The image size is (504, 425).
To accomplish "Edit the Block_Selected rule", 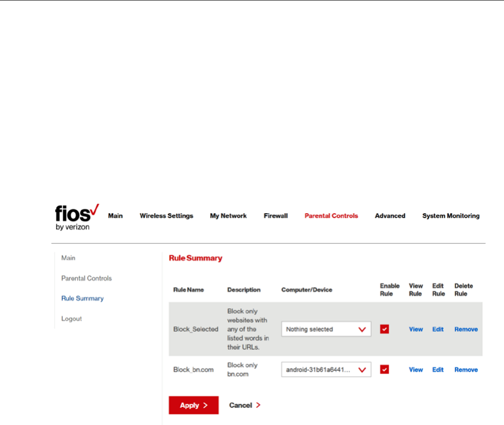I will [x=438, y=329].
